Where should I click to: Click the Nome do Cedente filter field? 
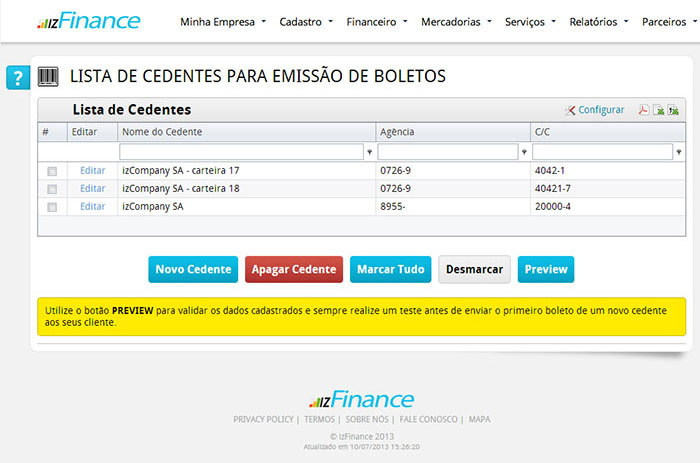point(241,152)
